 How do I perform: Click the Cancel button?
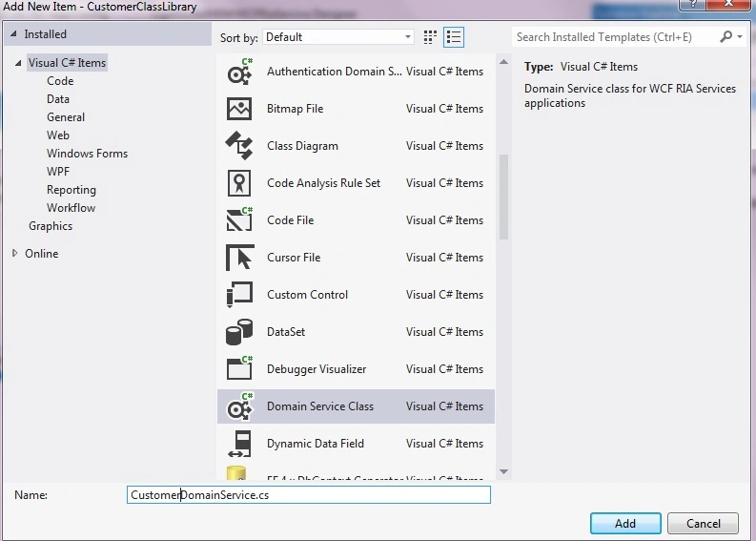pyautogui.click(x=703, y=524)
